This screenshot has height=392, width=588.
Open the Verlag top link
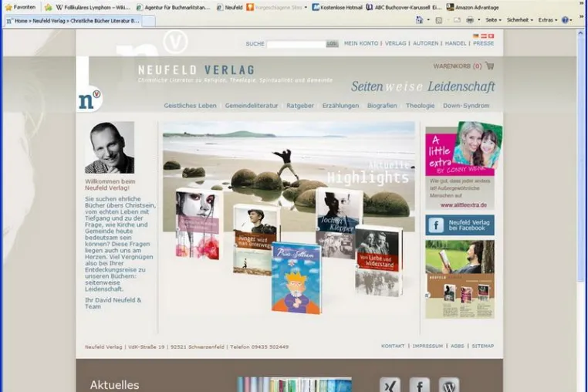tap(396, 43)
